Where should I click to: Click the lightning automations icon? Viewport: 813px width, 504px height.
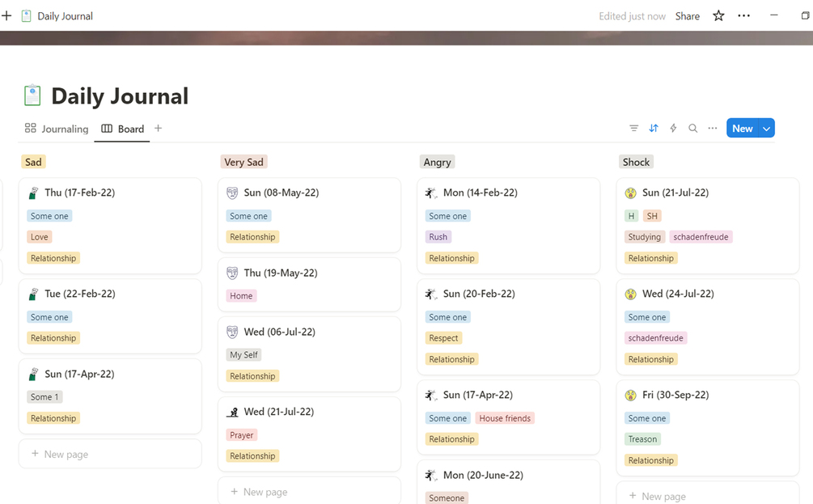click(673, 128)
